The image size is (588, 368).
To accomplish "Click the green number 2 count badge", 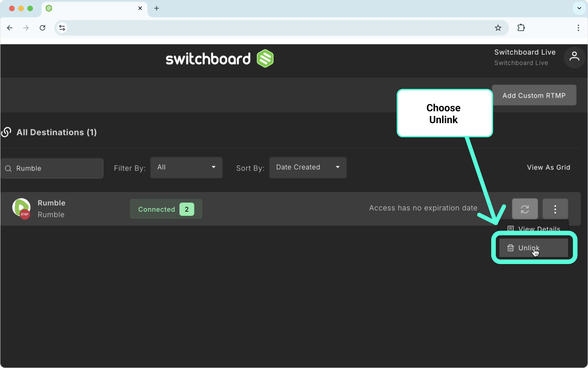I will pyautogui.click(x=187, y=209).
